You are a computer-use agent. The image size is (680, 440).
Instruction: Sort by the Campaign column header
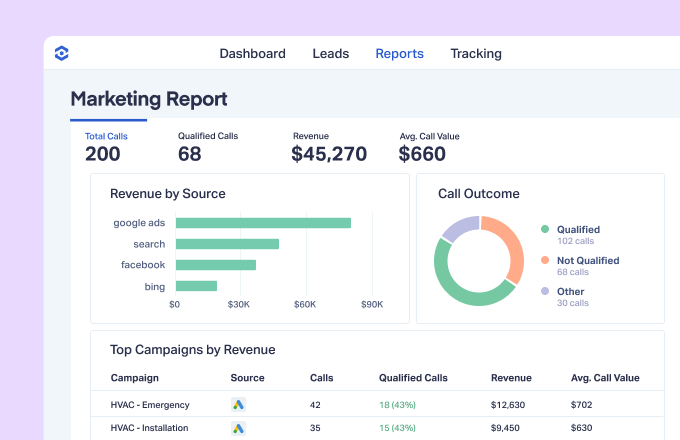click(x=134, y=378)
